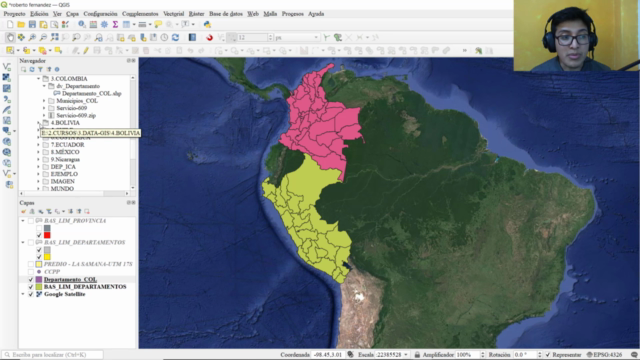This screenshot has height=360, width=640.
Task: Create a new project with the blank page icon
Action: pos(10,25)
